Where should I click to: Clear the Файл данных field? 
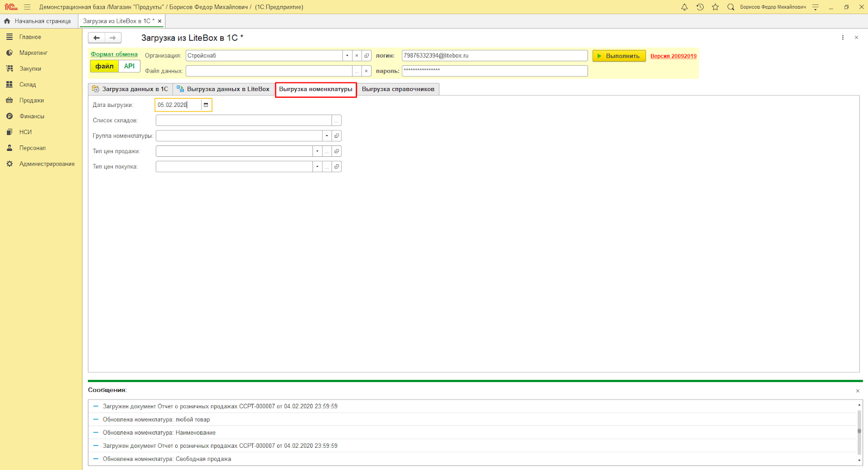click(367, 71)
